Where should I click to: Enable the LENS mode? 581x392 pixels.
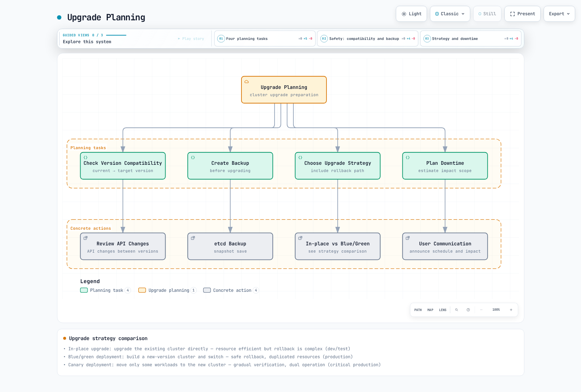click(443, 310)
